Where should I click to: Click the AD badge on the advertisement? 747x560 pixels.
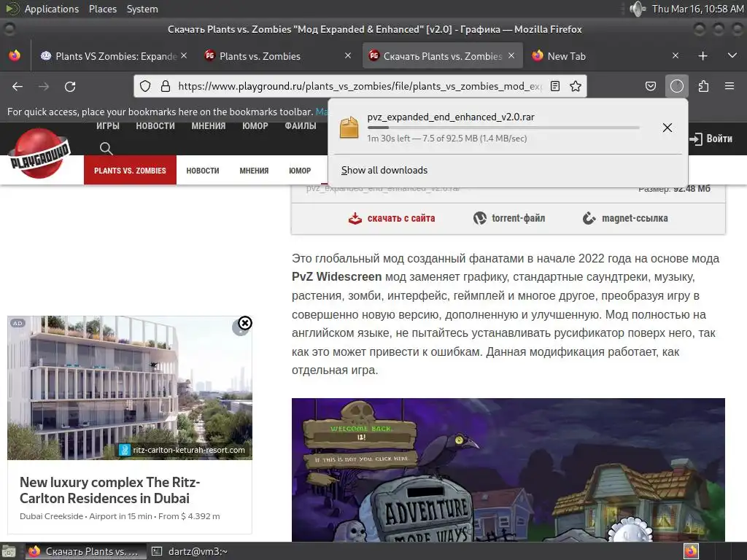click(18, 323)
